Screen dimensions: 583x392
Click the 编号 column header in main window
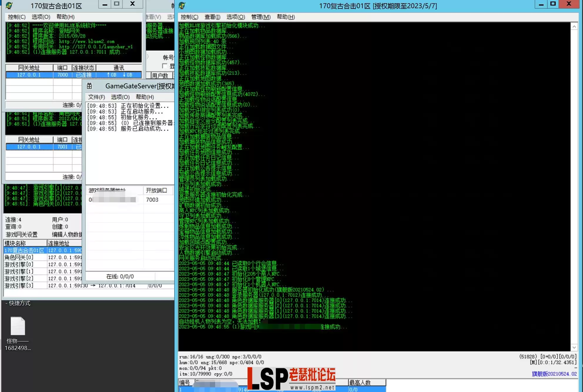(186, 383)
